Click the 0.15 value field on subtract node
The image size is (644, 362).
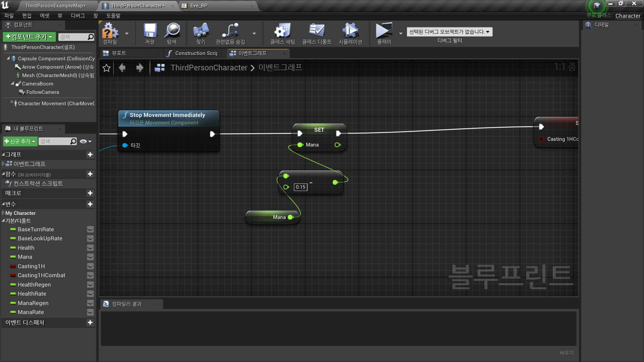(300, 187)
